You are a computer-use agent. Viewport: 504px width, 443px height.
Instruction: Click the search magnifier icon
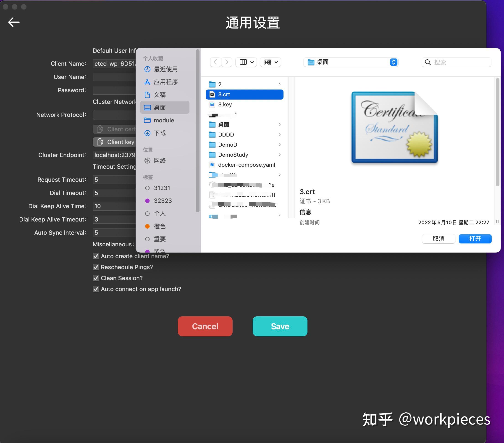click(x=428, y=62)
